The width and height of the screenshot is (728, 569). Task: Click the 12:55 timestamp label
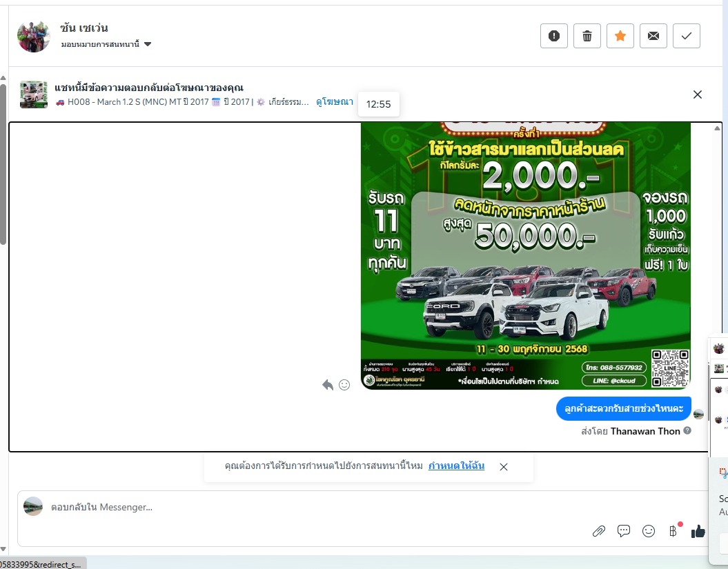[378, 104]
